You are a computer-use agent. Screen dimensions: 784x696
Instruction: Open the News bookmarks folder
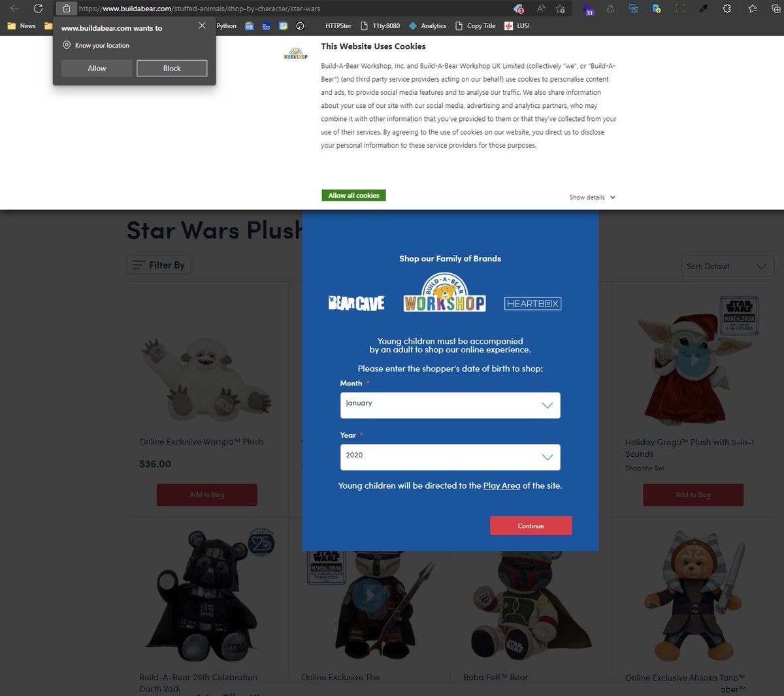tap(22, 26)
